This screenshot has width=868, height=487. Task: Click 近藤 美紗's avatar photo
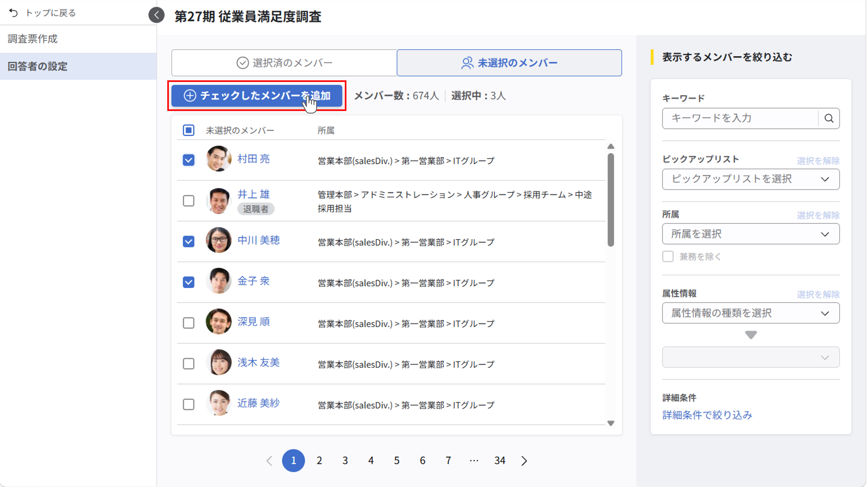219,403
